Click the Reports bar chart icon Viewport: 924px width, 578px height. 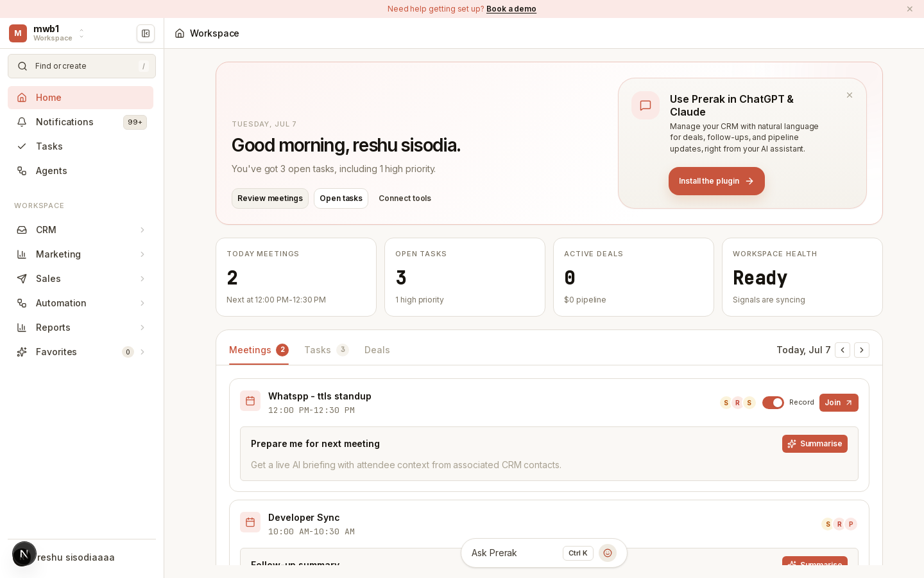tap(22, 328)
